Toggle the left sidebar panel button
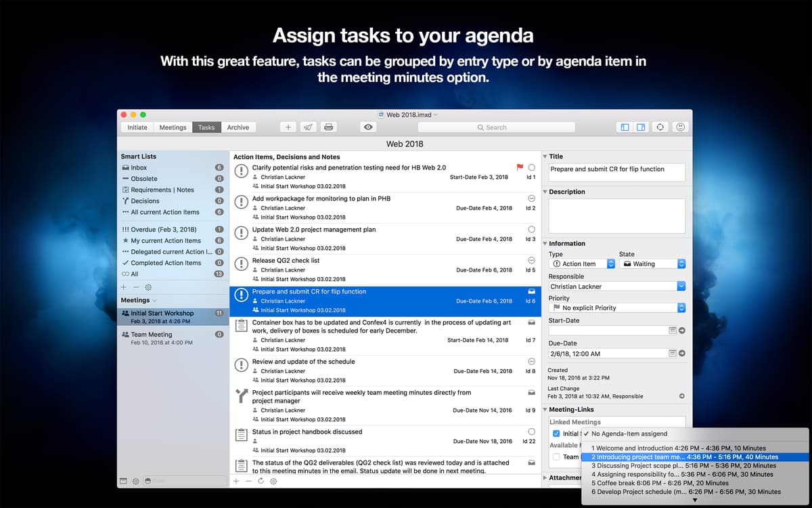 coord(625,127)
